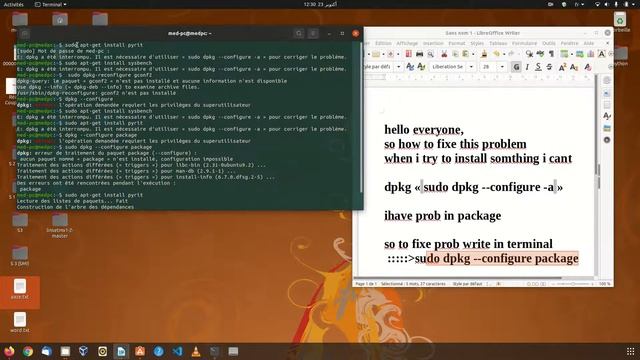Click the Clear Direct Formatting icon
The width and height of the screenshot is (640, 360).
tap(588, 67)
